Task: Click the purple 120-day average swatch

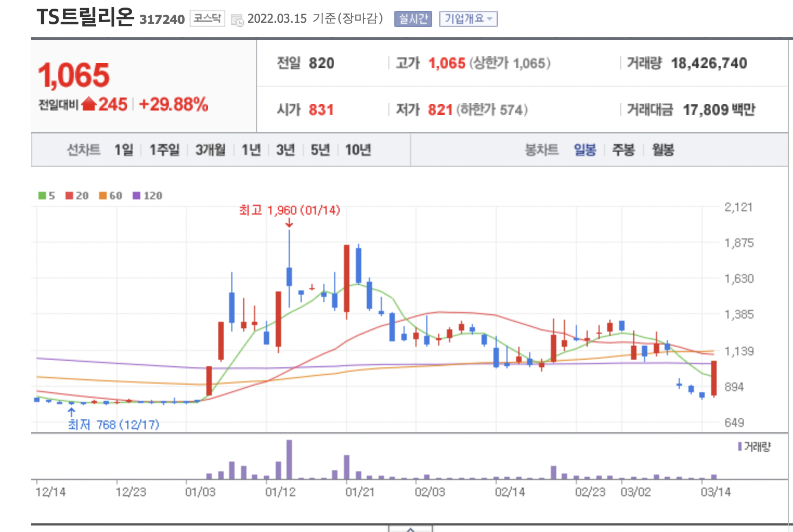Action: 136,196
